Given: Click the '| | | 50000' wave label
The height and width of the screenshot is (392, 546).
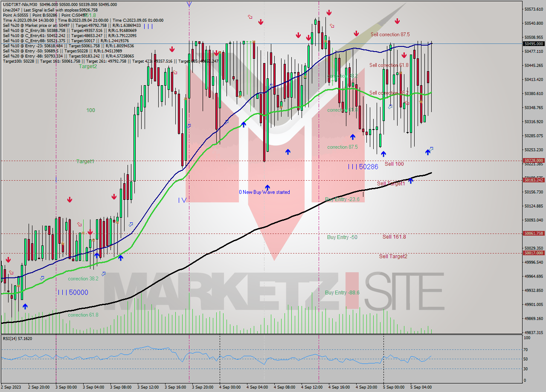Looking at the screenshot, I should point(73,293).
